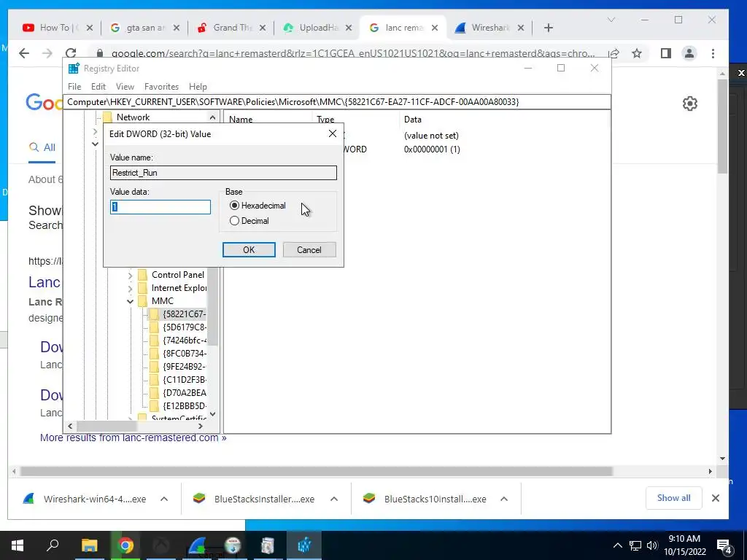Click Registry Editor title bar icon

click(74, 69)
